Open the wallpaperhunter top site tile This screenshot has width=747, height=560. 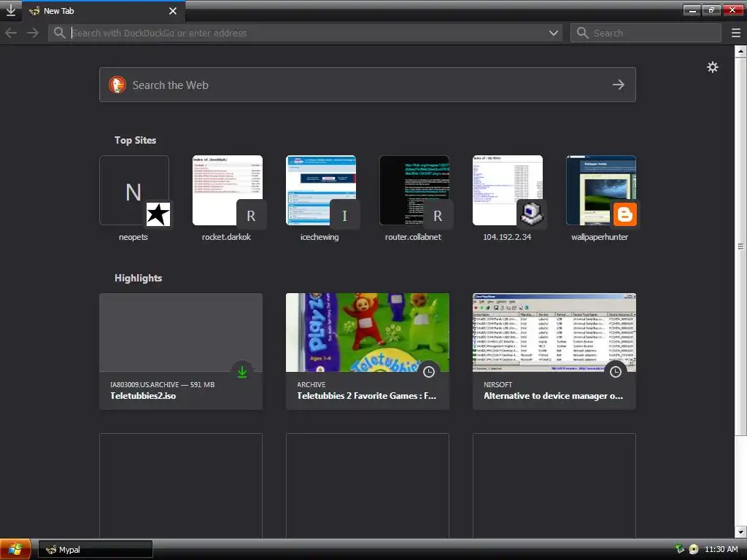point(601,190)
